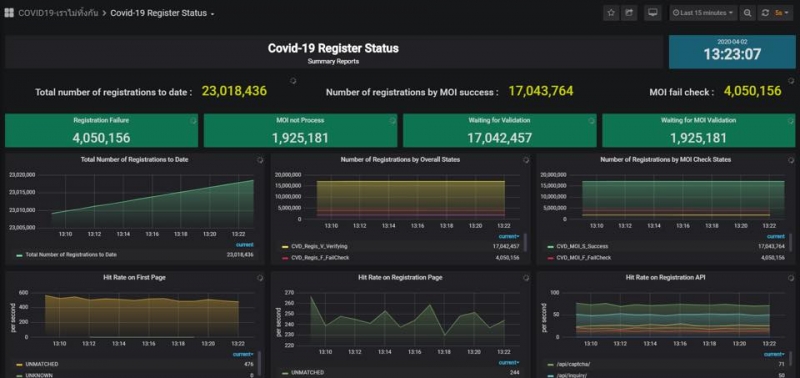Click the 13:23:07 clock panel
Image resolution: width=800 pixels, height=378 pixels.
click(732, 52)
